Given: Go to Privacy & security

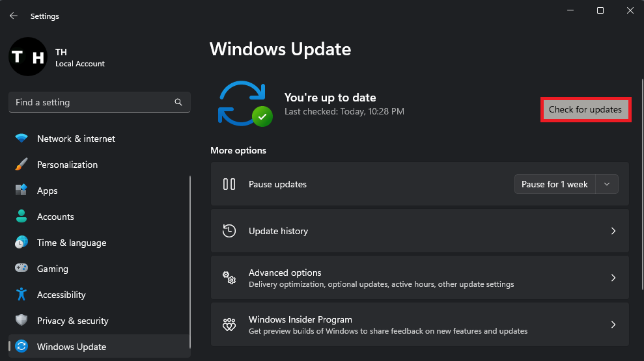Looking at the screenshot, I should pos(99,321).
